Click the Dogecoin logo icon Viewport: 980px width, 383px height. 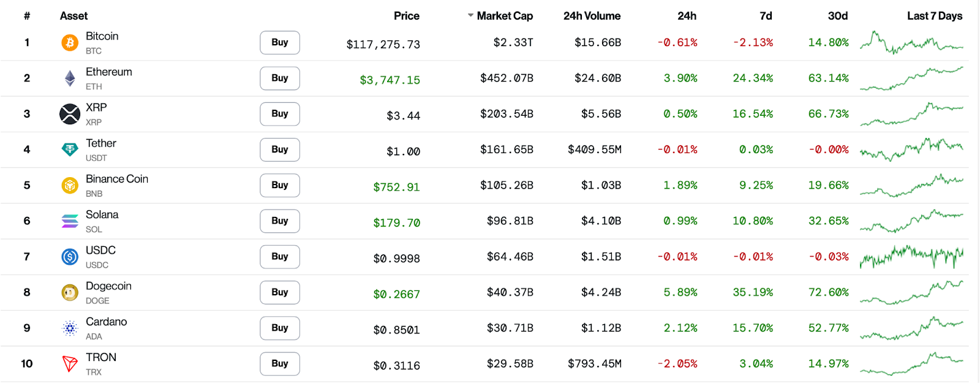point(70,292)
